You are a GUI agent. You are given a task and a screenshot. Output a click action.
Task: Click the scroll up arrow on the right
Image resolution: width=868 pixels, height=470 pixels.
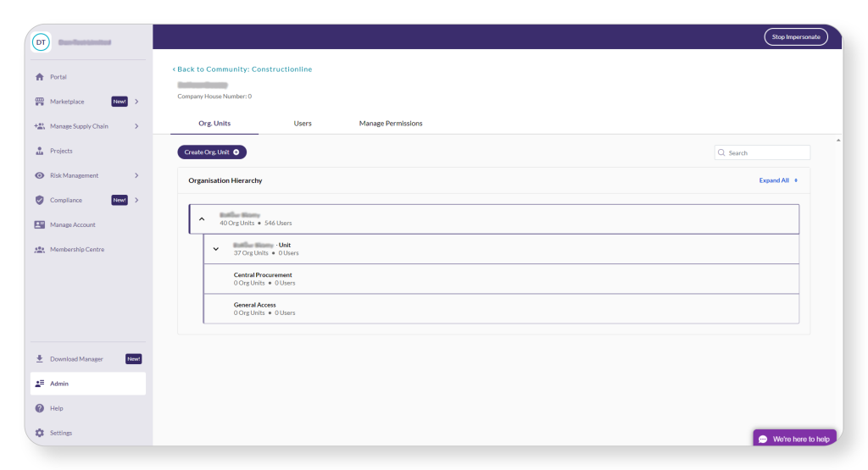tap(838, 141)
